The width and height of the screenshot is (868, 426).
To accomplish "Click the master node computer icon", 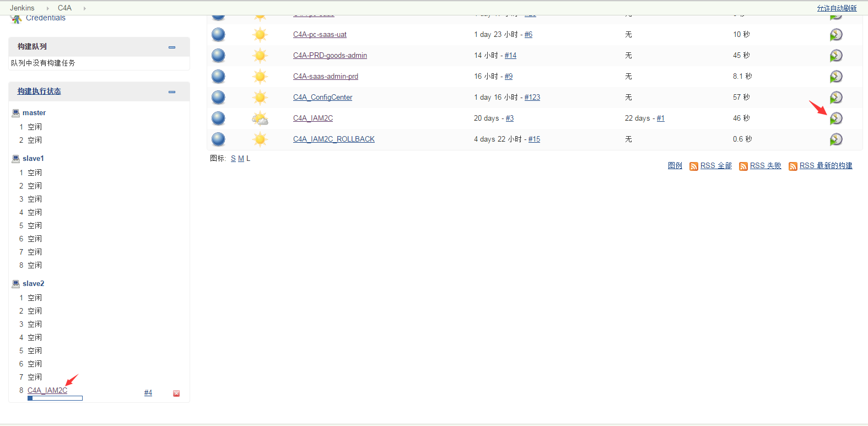I will [16, 113].
